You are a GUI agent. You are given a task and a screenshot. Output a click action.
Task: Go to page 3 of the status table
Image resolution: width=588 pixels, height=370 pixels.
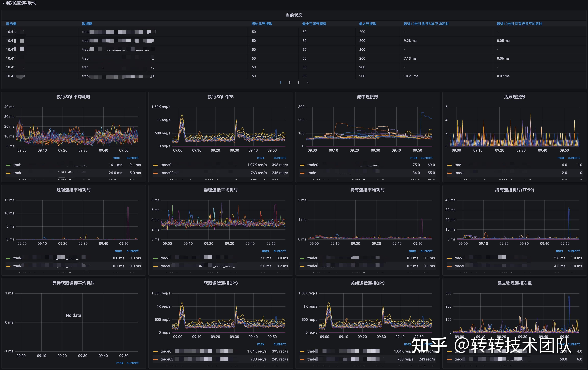pyautogui.click(x=298, y=83)
